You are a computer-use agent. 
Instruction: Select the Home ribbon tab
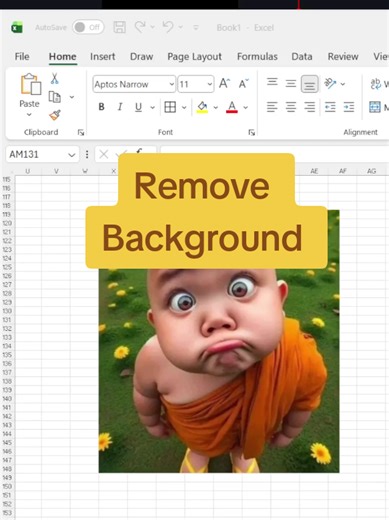[62, 56]
